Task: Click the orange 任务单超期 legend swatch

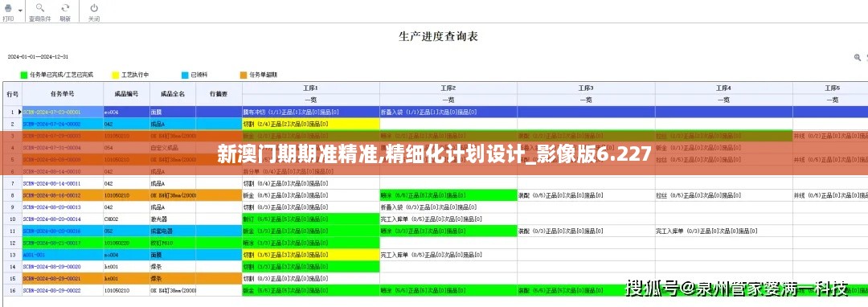Action: 243,75
